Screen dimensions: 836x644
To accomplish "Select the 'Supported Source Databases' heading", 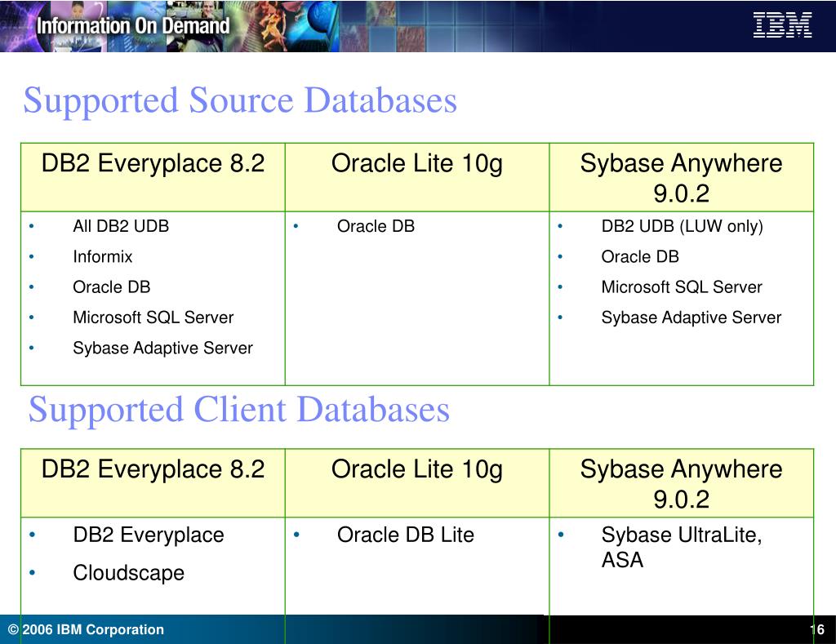I will (x=240, y=100).
